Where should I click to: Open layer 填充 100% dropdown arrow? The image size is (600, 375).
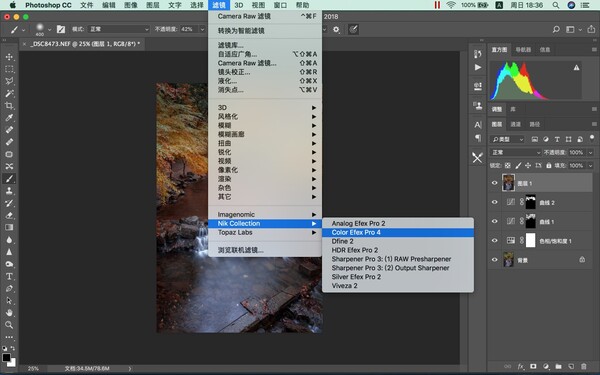[x=590, y=165]
